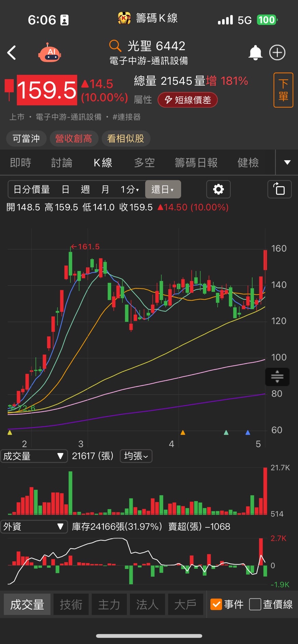Uncheck the 事件 checkbox
Screen dimensions: 298x644
tap(216, 604)
